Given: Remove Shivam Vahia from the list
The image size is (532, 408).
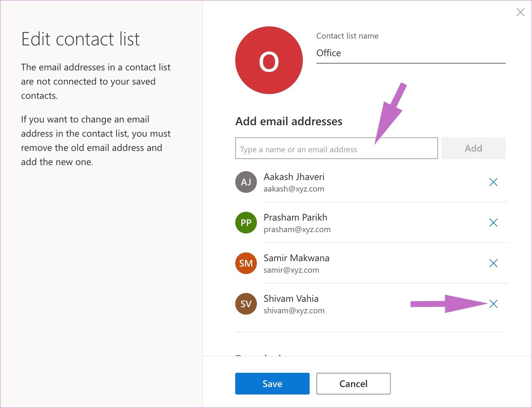Looking at the screenshot, I should tap(493, 304).
